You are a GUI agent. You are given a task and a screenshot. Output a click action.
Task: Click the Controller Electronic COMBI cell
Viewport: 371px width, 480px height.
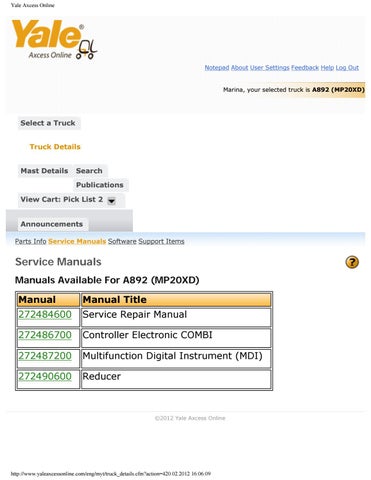(x=176, y=338)
